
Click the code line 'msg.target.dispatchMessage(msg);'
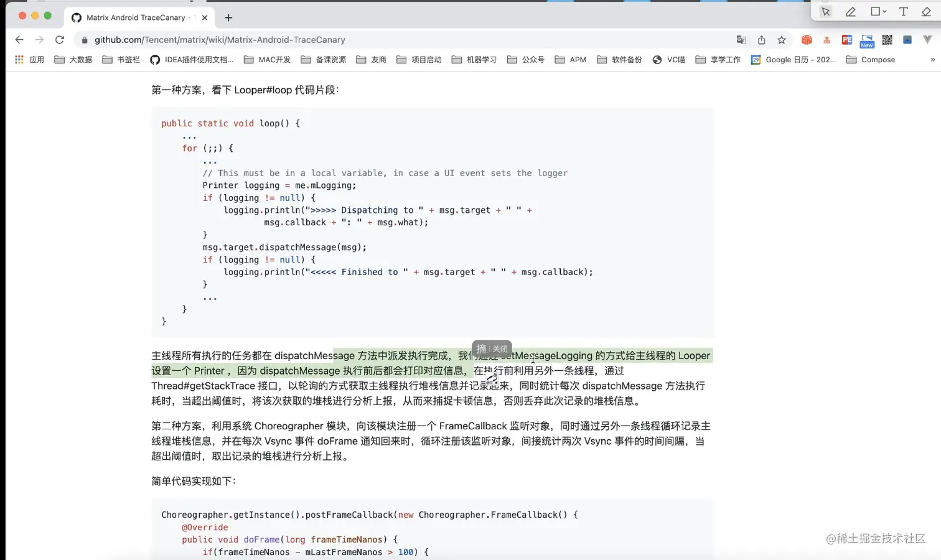tap(284, 247)
